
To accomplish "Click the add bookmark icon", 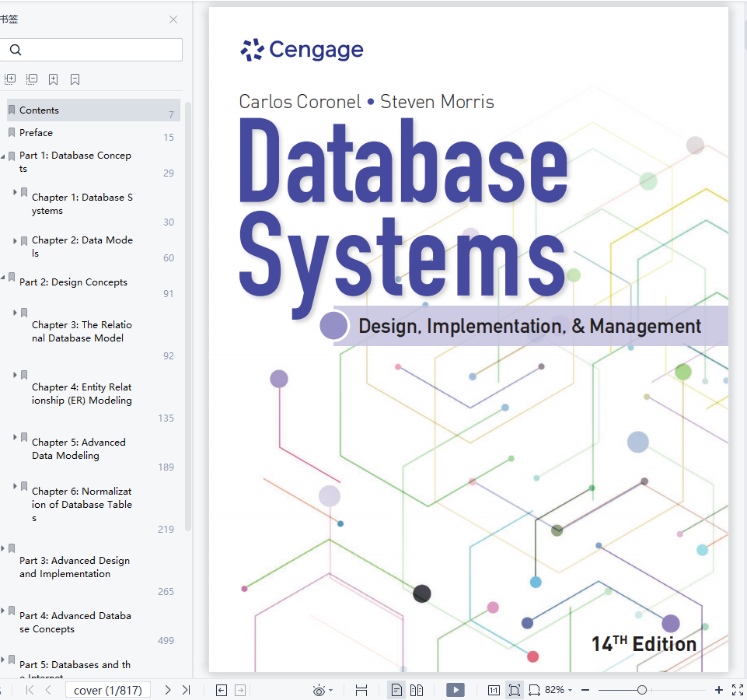I will [54, 79].
